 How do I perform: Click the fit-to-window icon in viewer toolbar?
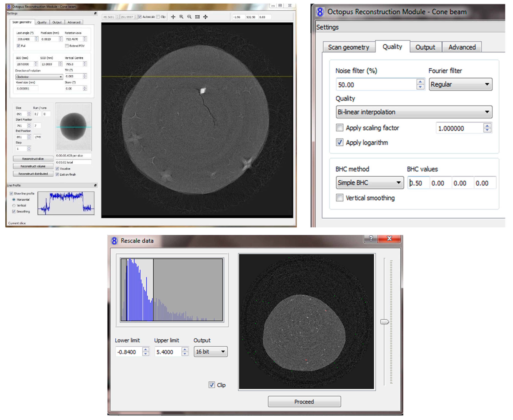coord(197,17)
